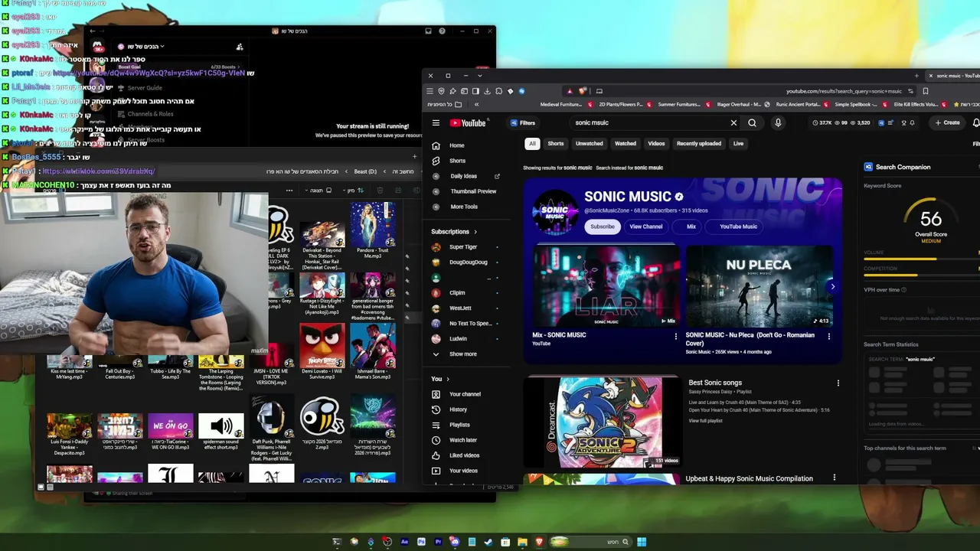The image size is (980, 551).
Task: Open Playlists in the YouTube sidebar
Action: (x=459, y=425)
